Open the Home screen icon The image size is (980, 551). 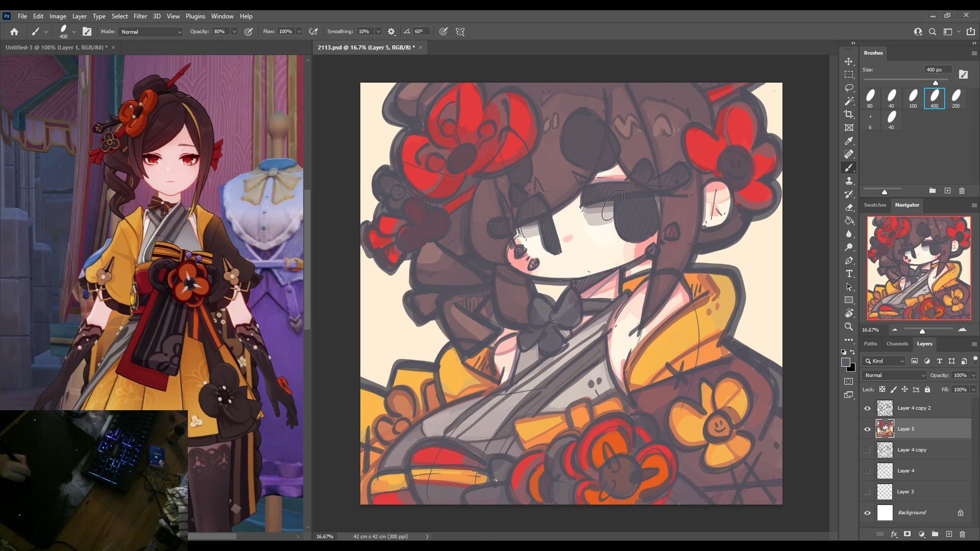click(x=14, y=32)
